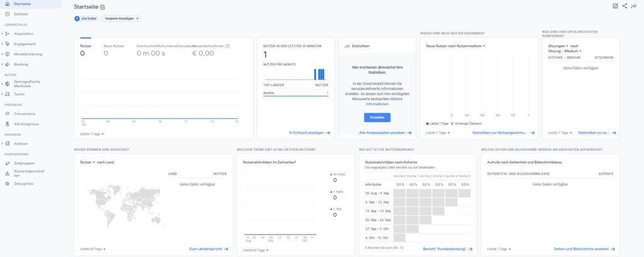
Task: Click the Austria row under Top-Länder
Action: click(x=296, y=93)
